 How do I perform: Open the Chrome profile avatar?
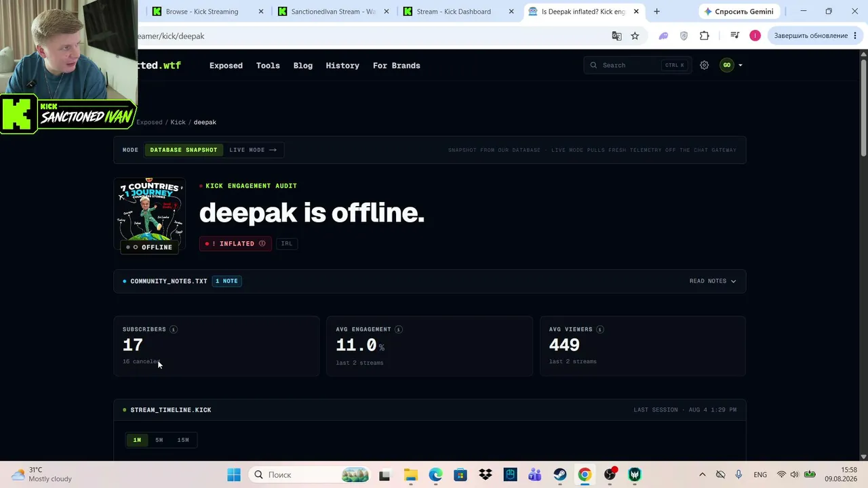755,36
